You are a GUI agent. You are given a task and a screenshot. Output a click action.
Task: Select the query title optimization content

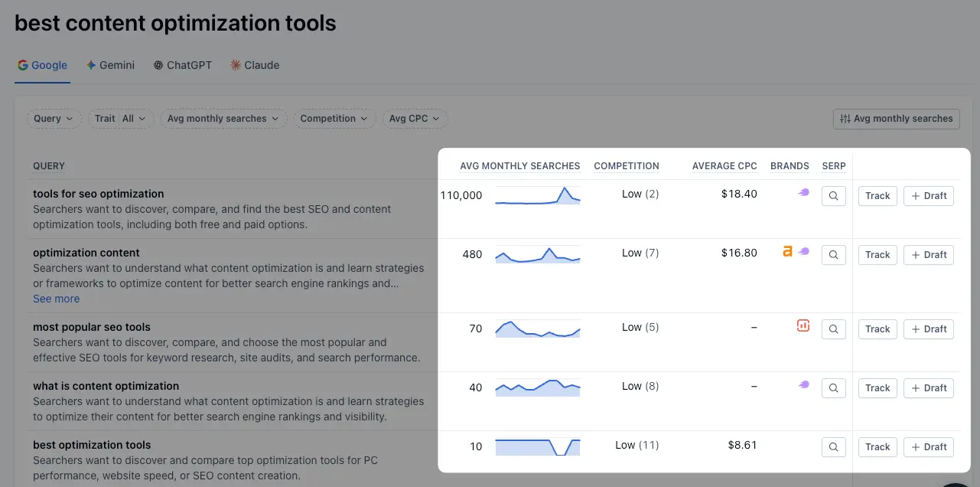tap(86, 253)
